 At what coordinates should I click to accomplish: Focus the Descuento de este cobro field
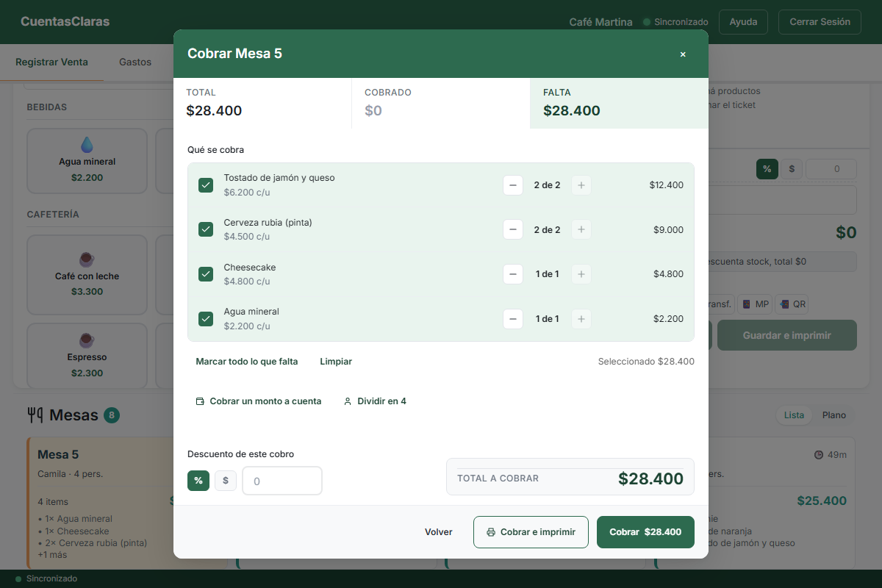282,481
